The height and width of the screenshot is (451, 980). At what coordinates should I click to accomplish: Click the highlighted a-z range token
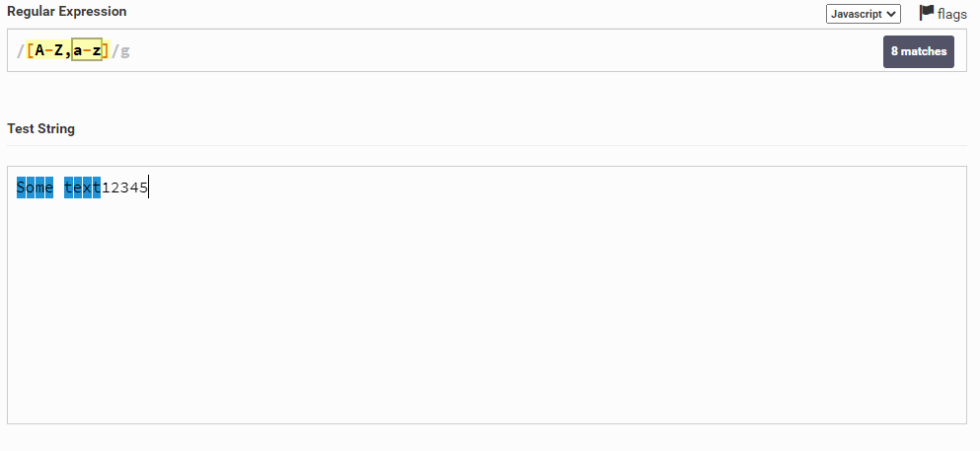[87, 51]
